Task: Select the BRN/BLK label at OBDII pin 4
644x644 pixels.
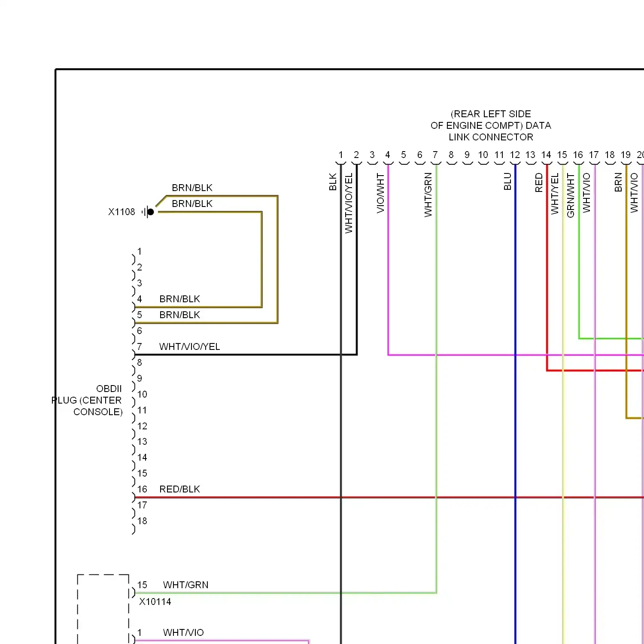Action: pos(179,299)
